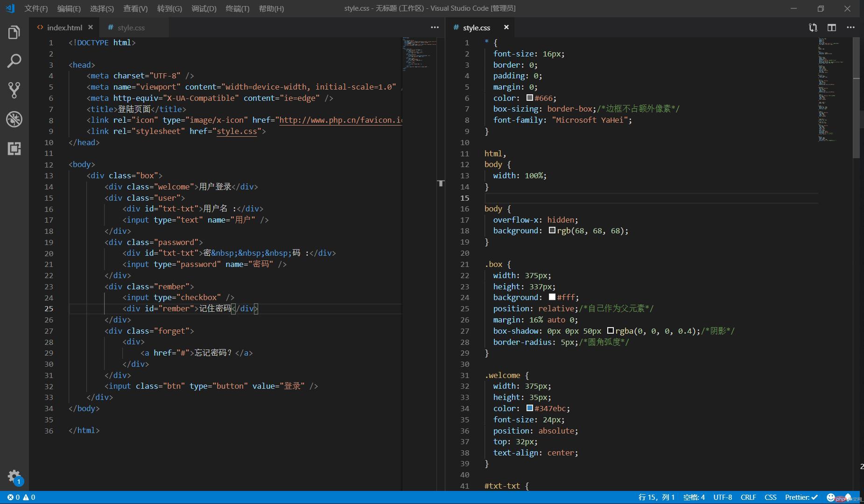
Task: Open the Explorer view in the activity bar
Action: (x=14, y=33)
